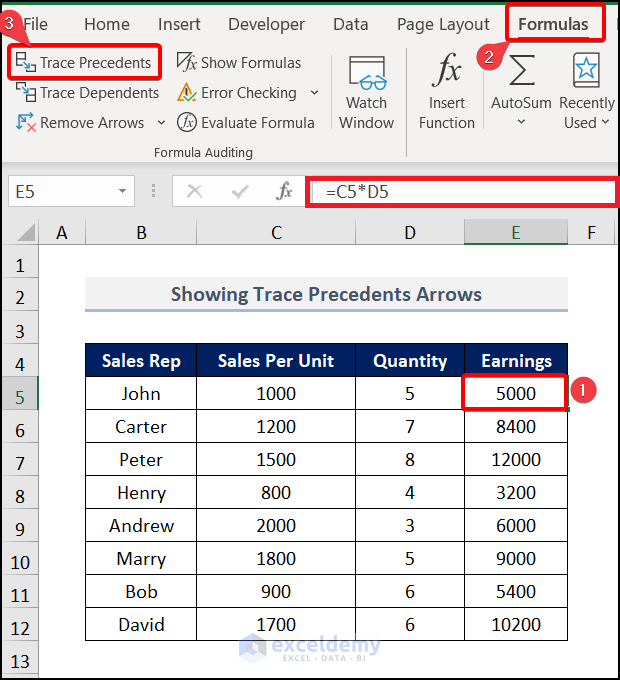Click the Trace Precedents icon
This screenshot has height=680, width=620.
coord(26,63)
